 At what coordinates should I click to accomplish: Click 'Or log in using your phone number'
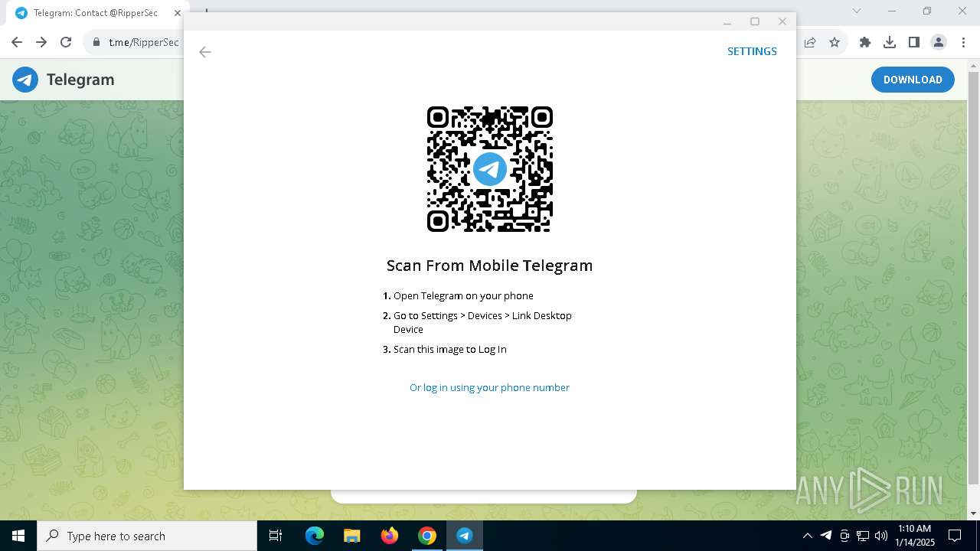click(489, 387)
